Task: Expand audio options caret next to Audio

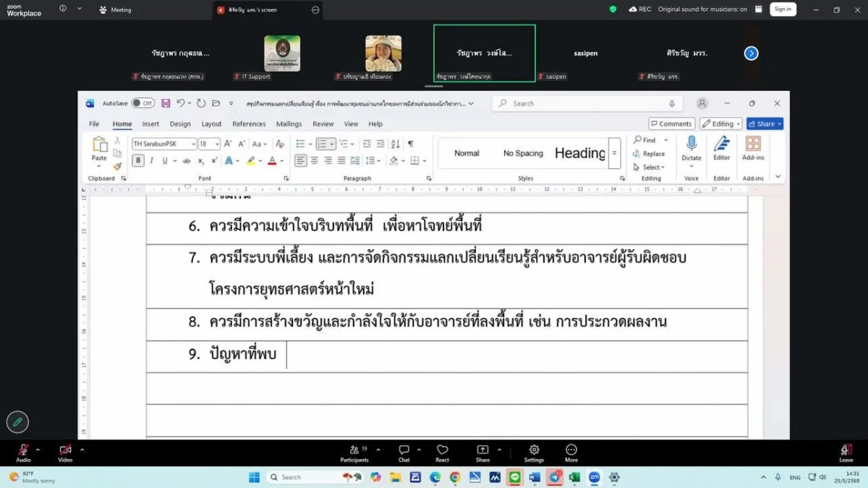Action: 38,450
